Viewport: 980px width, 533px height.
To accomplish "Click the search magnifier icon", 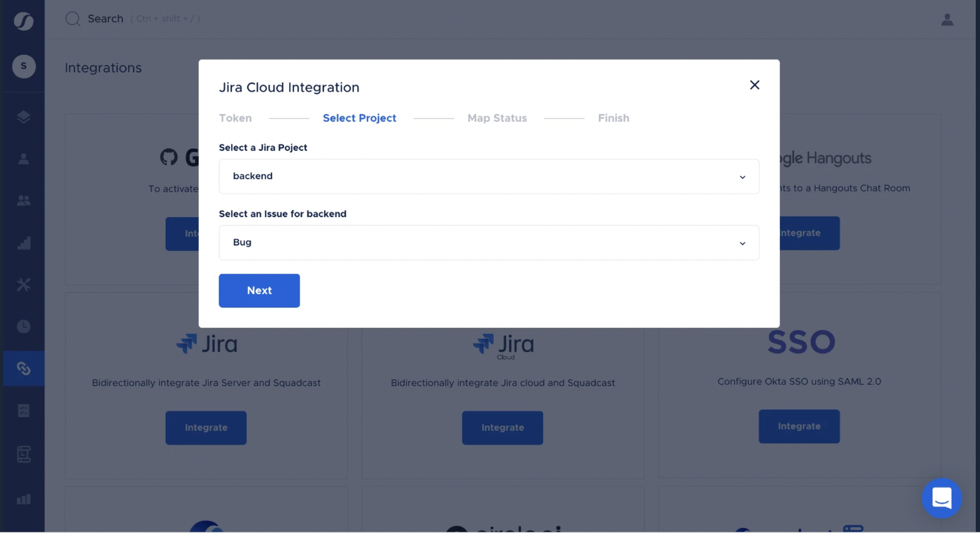I will tap(73, 19).
